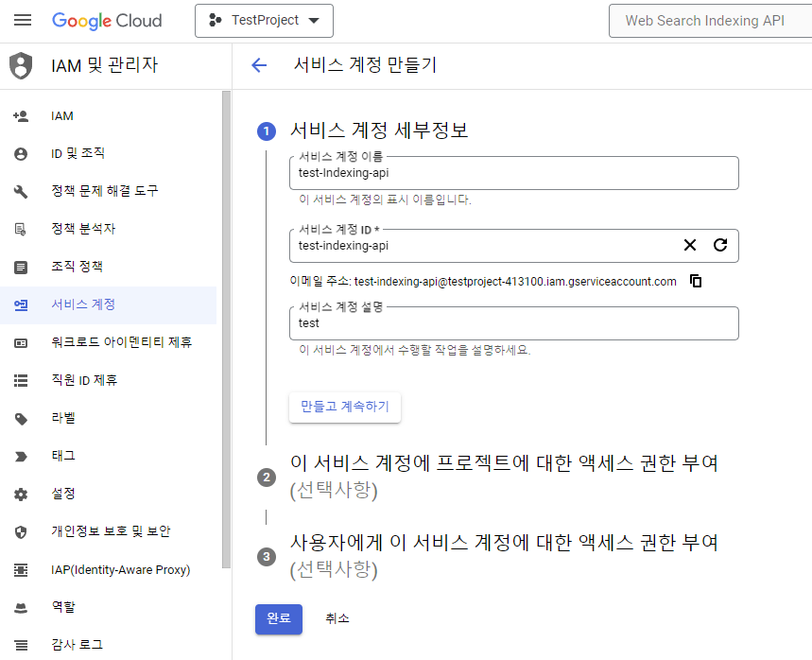Click the IAP proxy icon
The height and width of the screenshot is (660, 812).
point(21,570)
